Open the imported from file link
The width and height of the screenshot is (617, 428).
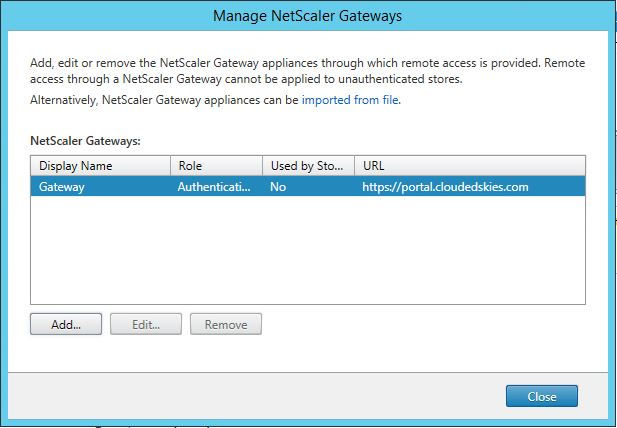coord(350,100)
